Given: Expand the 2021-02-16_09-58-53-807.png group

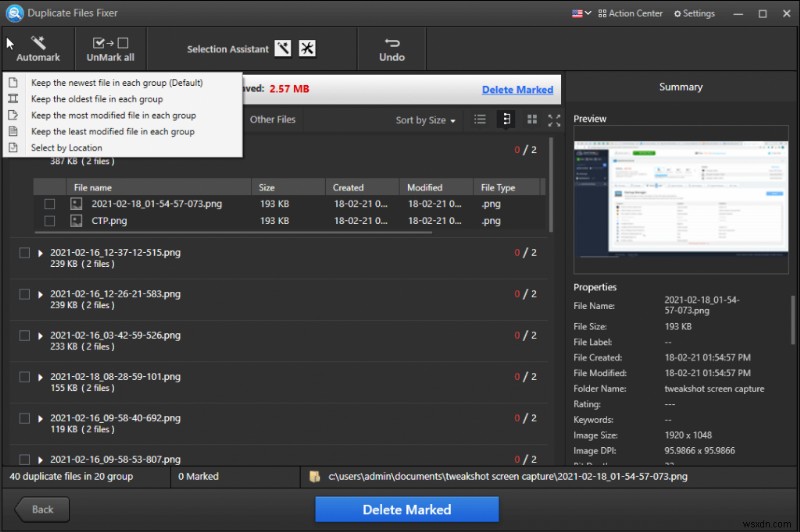Looking at the screenshot, I should pos(40,460).
